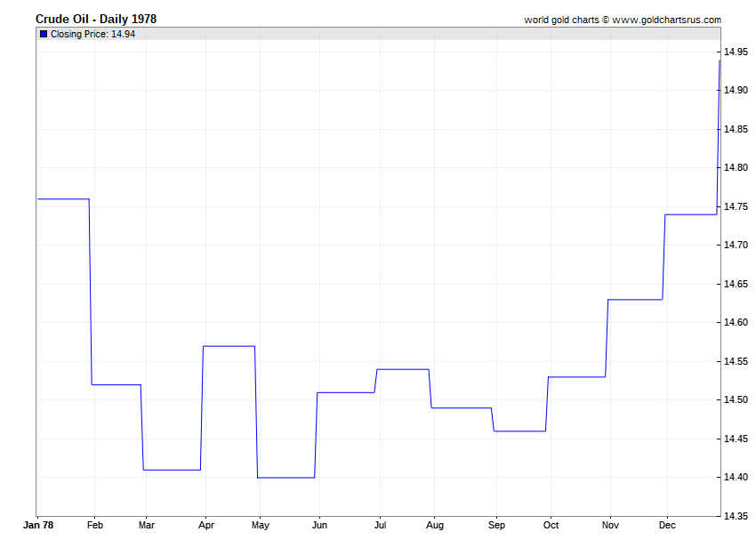Click the 14.50 y-axis value
Viewport: 756px width, 548px height.
point(736,400)
